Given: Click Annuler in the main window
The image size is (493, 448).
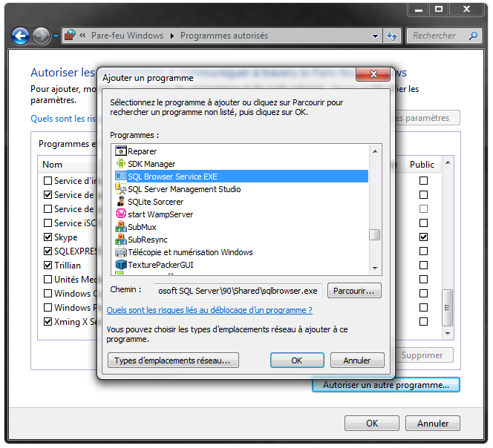Looking at the screenshot, I should pyautogui.click(x=433, y=424).
